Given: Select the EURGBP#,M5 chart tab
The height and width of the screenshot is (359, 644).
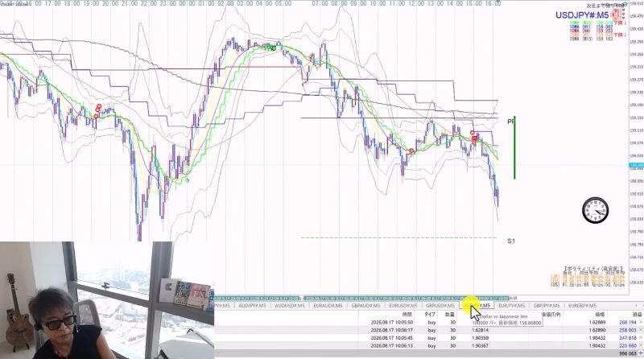Looking at the screenshot, I should coord(582,306).
